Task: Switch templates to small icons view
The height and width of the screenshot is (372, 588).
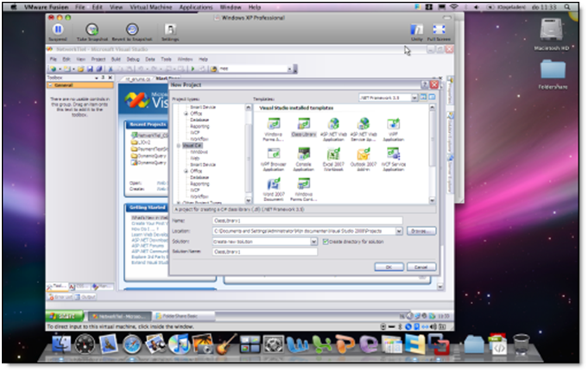Action: [x=432, y=98]
